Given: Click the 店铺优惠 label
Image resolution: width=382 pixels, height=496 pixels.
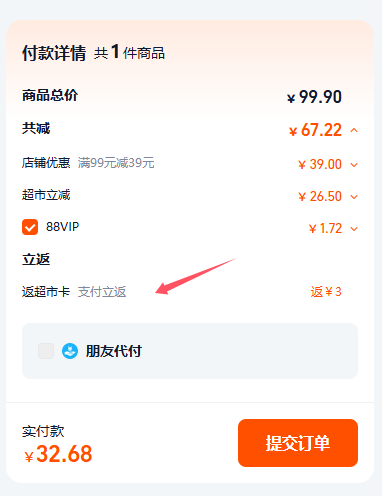Looking at the screenshot, I should [46, 163].
